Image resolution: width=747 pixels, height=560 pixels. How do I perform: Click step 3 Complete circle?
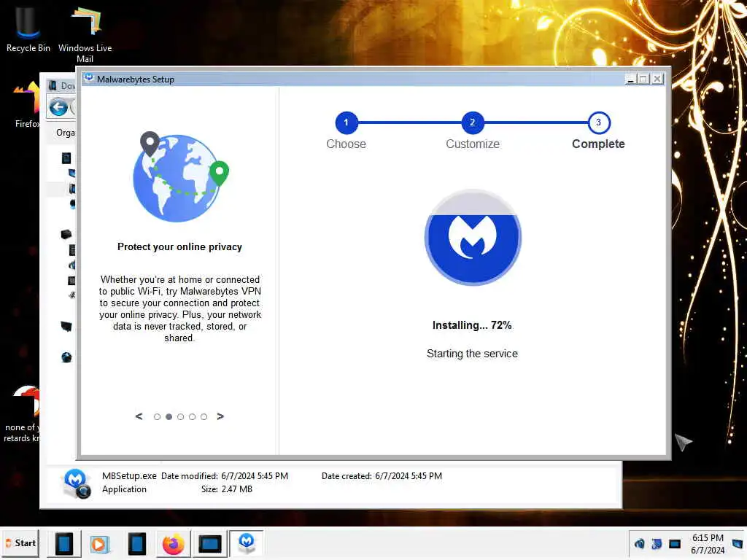click(598, 122)
